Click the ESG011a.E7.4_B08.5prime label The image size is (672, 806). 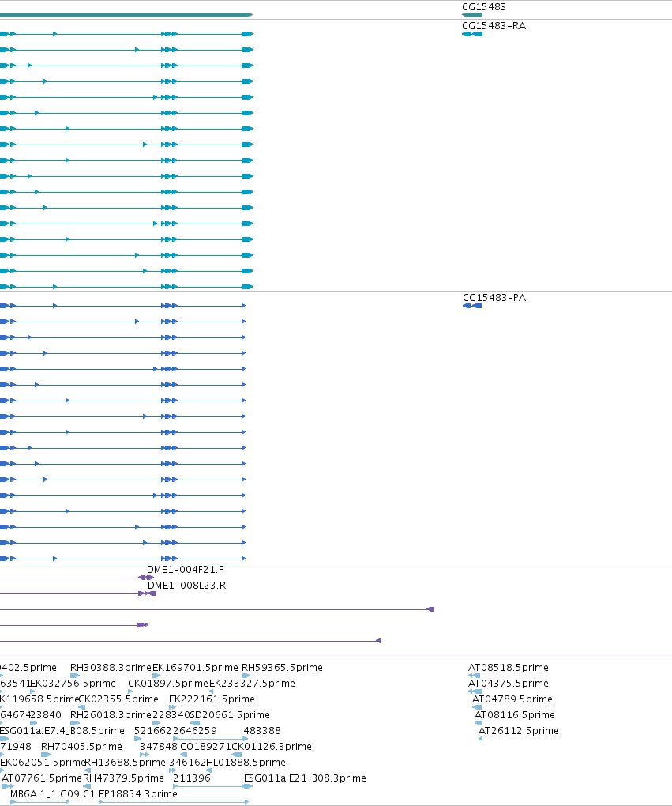coord(62,731)
